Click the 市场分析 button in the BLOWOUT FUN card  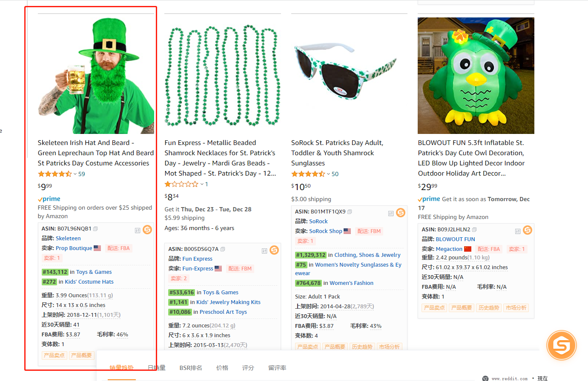coord(516,308)
